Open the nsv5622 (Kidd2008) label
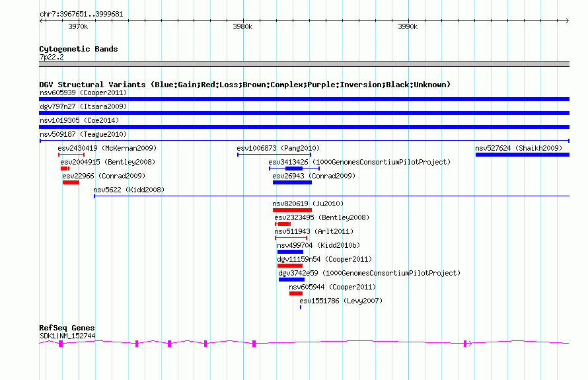 (129, 190)
